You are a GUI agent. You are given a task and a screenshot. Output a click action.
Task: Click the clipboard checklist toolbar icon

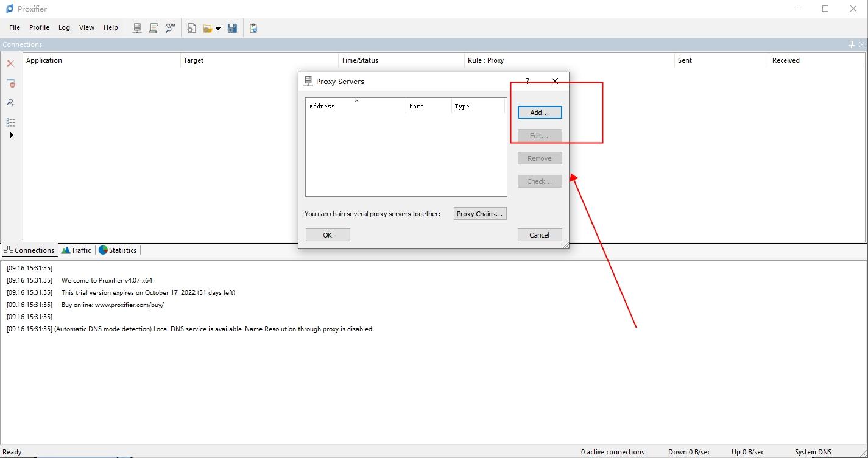pos(253,28)
